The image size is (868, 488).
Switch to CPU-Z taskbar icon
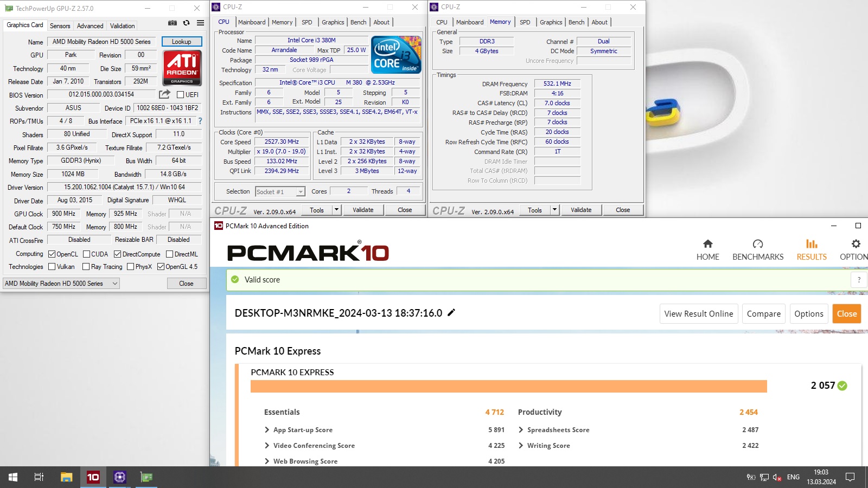pyautogui.click(x=120, y=477)
